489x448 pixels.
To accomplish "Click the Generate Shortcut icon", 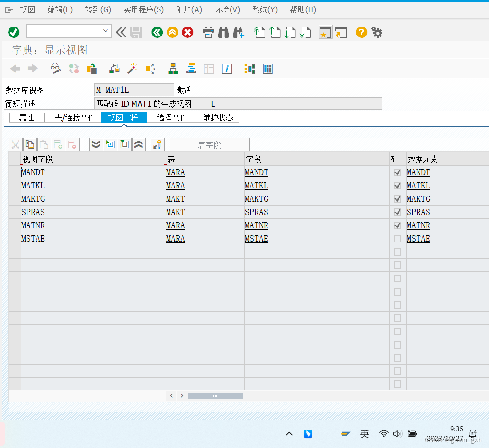I will (340, 32).
